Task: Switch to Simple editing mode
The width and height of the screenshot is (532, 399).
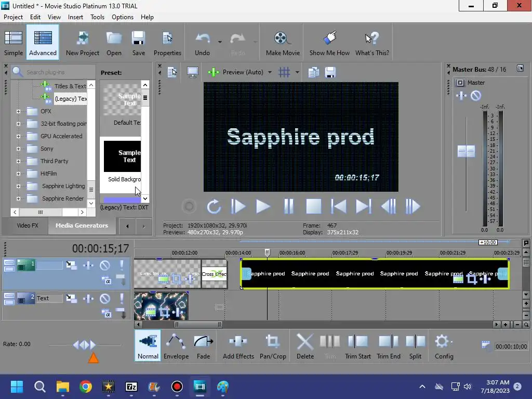Action: (x=14, y=43)
